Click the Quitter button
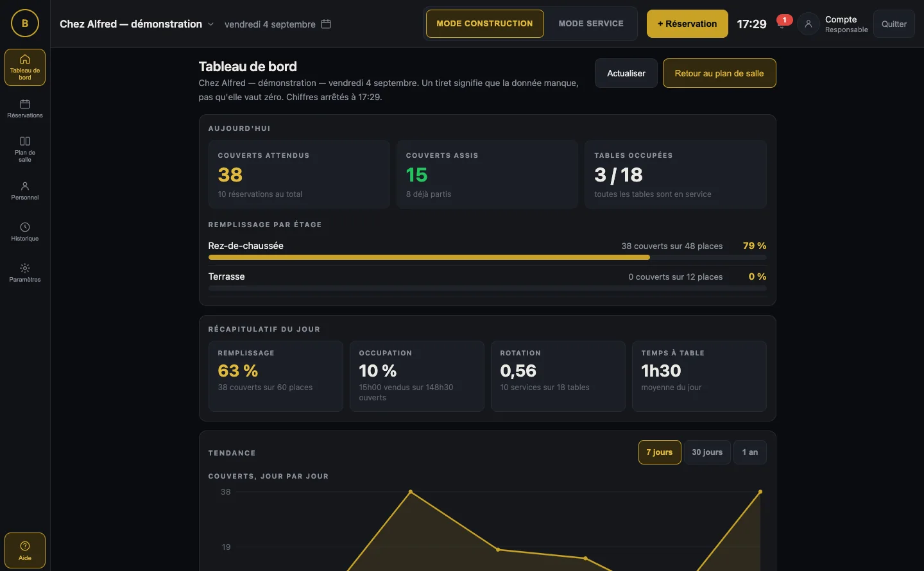 point(894,24)
